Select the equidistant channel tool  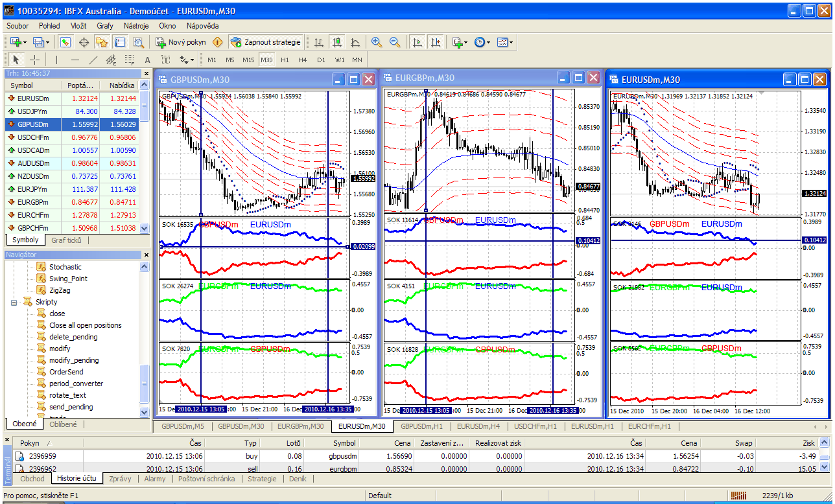click(x=111, y=60)
